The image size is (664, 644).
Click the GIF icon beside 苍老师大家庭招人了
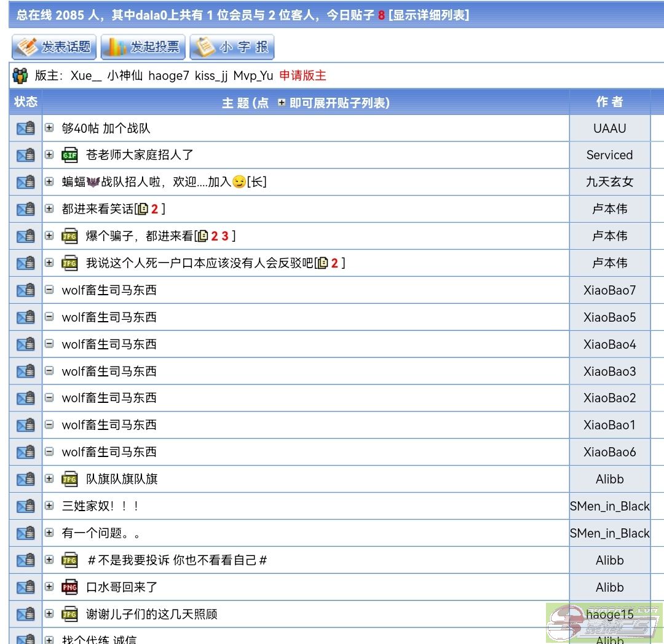69,155
